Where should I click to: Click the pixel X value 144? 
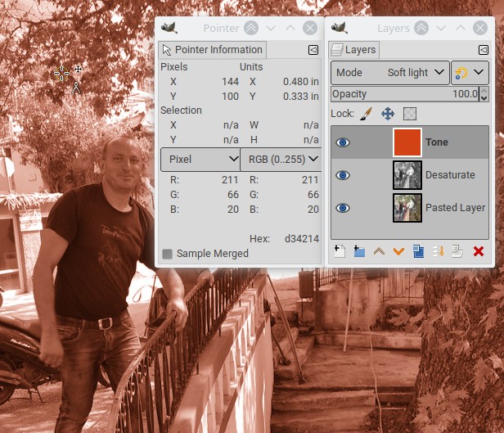(230, 82)
